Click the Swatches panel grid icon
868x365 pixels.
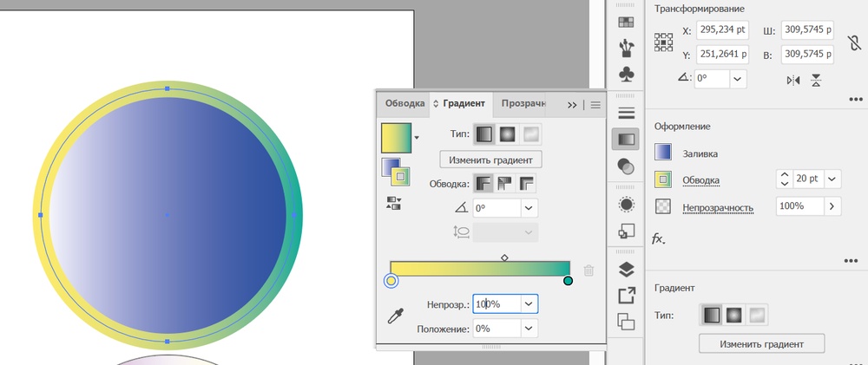pos(626,23)
